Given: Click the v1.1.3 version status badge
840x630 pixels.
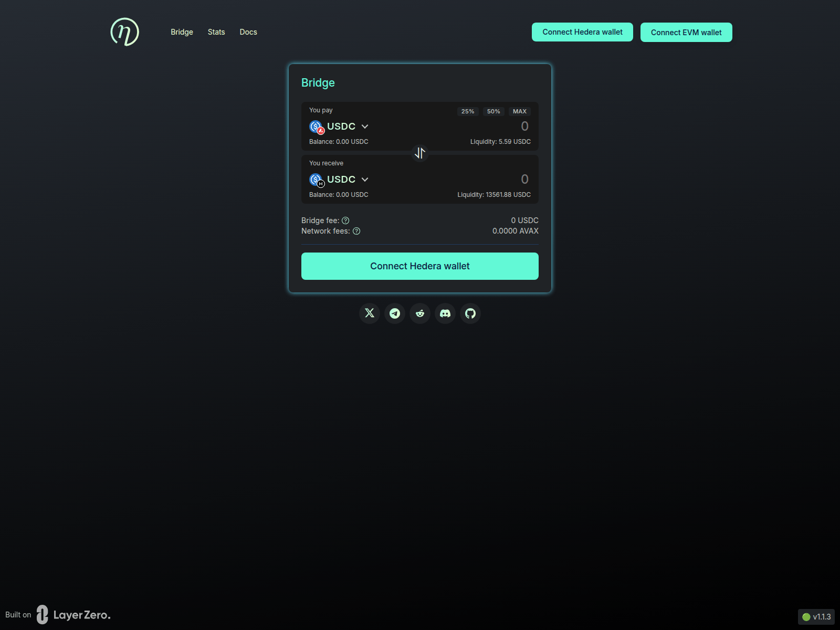Looking at the screenshot, I should [x=816, y=617].
